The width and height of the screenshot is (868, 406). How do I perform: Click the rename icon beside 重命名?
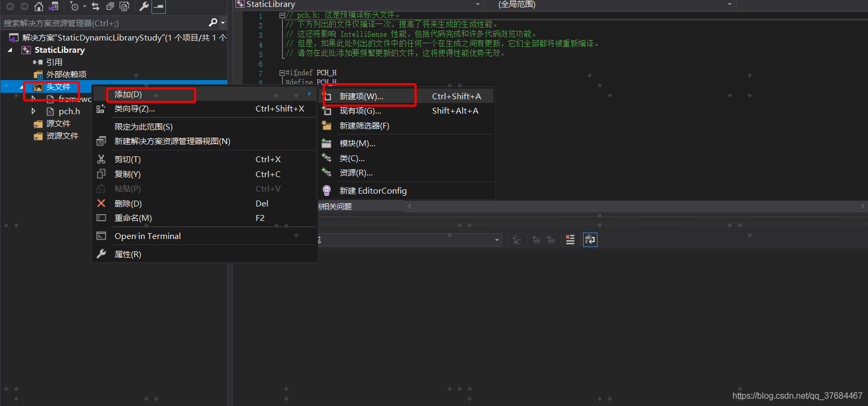click(101, 218)
